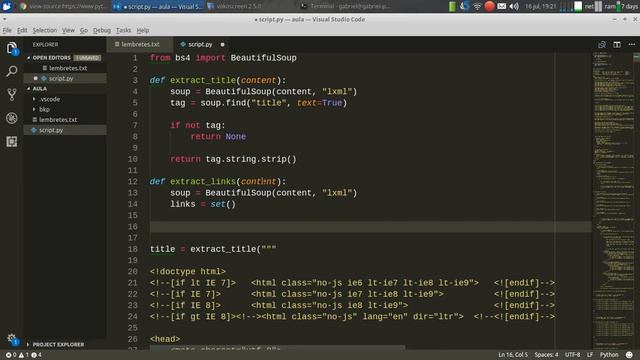Screen dimensions: 640x360
Task: Open the Tasks menu
Action: tap(123, 30)
